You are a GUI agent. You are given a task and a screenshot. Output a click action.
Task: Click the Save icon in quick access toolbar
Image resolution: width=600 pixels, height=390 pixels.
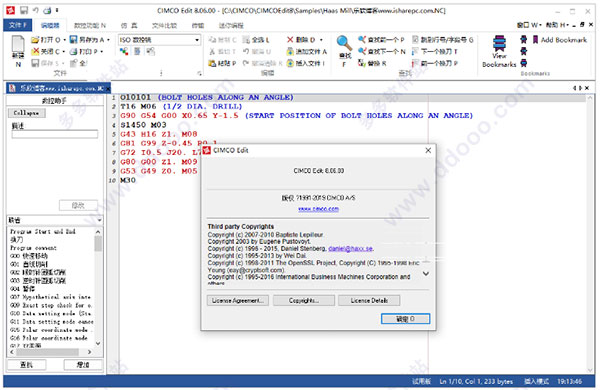24,10
